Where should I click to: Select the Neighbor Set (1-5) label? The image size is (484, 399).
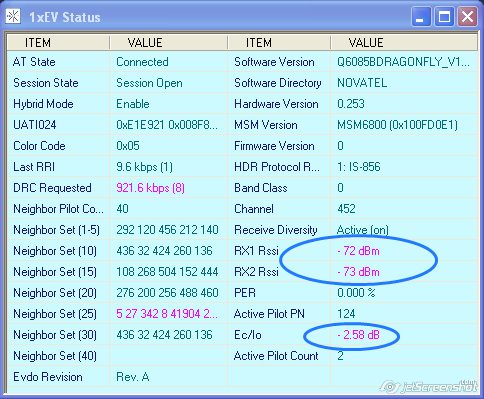[57, 230]
